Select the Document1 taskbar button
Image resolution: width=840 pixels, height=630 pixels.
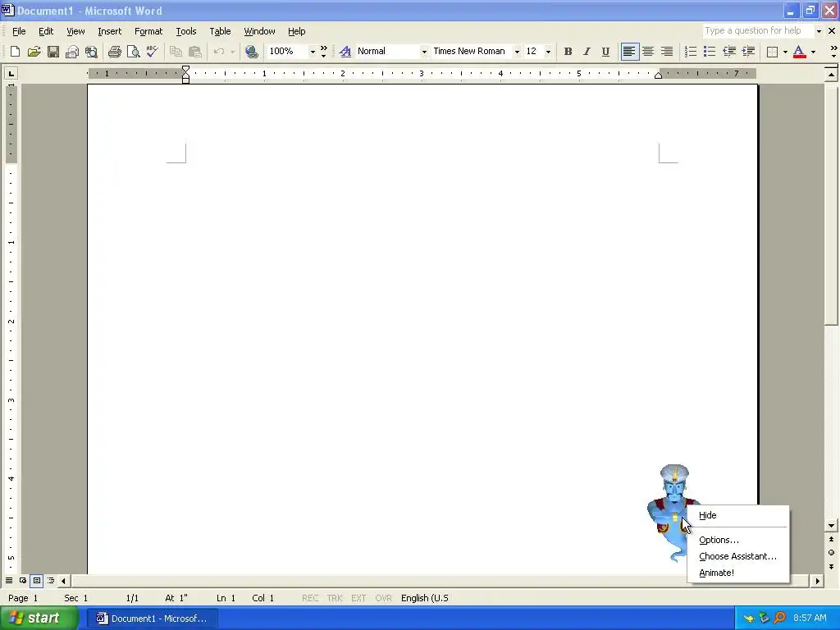152,619
